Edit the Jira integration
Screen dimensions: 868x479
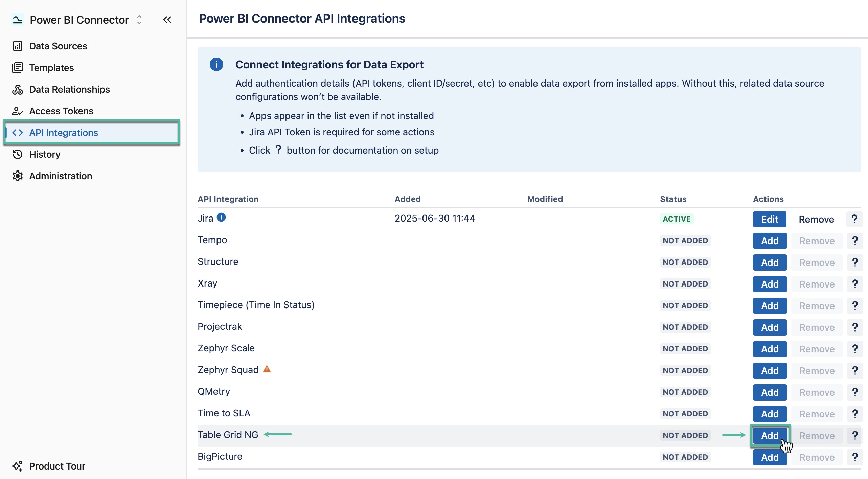(x=769, y=219)
